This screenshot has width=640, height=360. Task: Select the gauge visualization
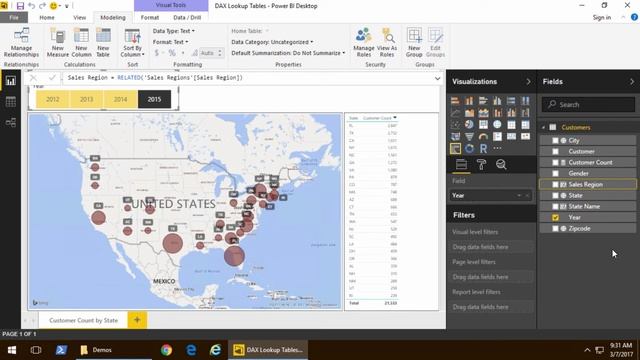(x=483, y=136)
